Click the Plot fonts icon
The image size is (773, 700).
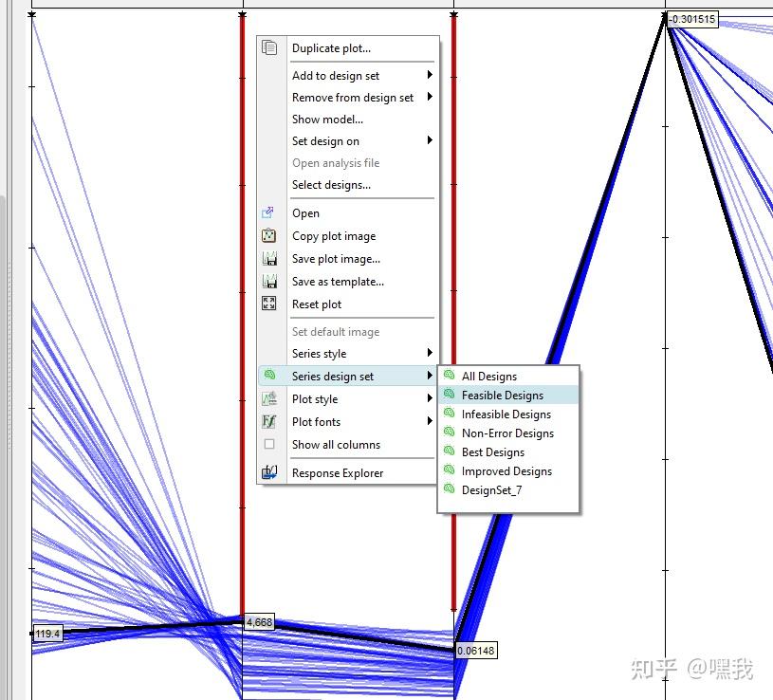tap(269, 421)
